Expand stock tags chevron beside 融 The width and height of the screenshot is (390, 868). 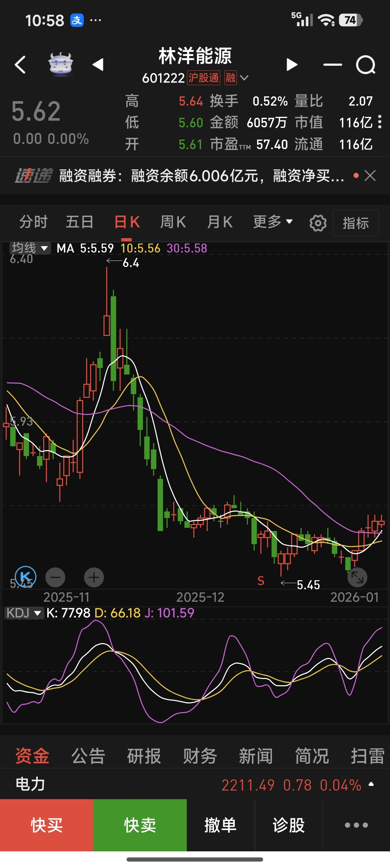(x=245, y=78)
